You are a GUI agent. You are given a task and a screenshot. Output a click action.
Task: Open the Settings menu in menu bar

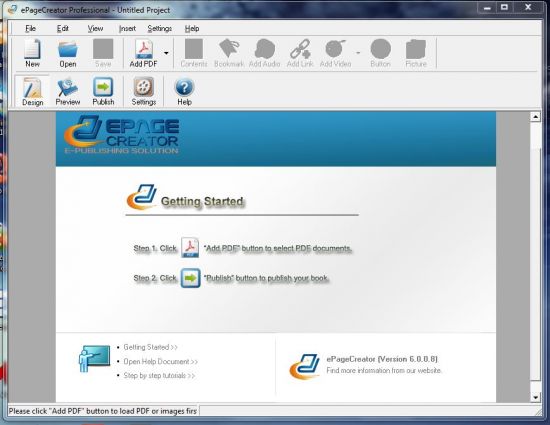click(x=160, y=28)
